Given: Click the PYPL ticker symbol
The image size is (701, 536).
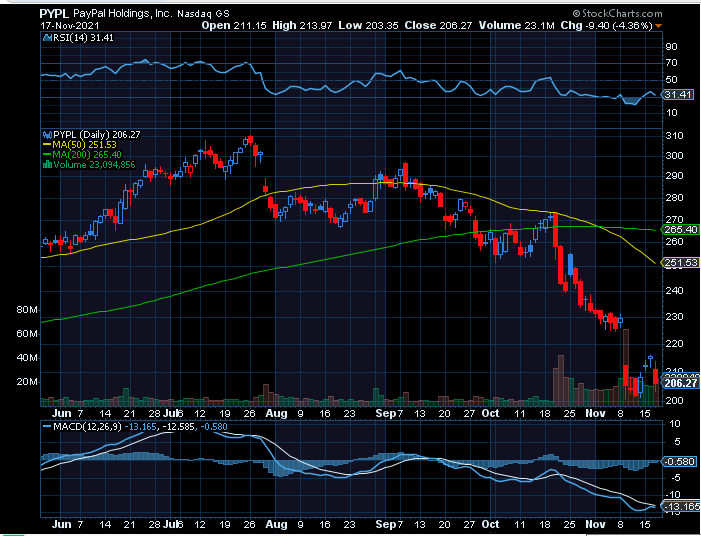Looking at the screenshot, I should click(x=55, y=13).
